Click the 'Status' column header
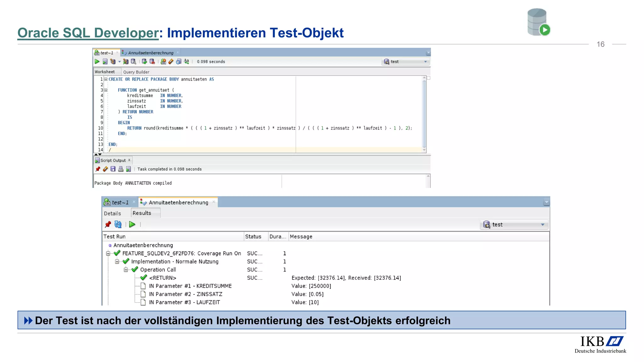The image size is (644, 362). pyautogui.click(x=256, y=237)
